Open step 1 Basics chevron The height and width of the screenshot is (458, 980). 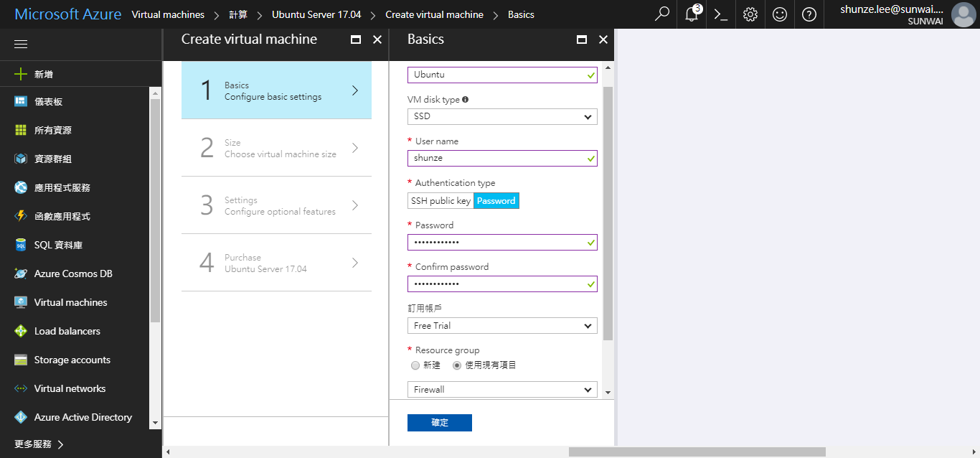pos(355,90)
